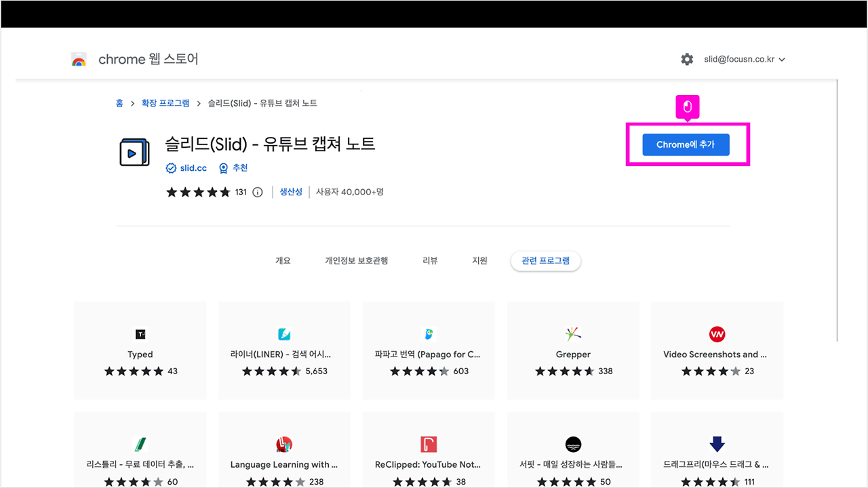Select the 관련 프로그램 tab
The width and height of the screenshot is (868, 488).
[545, 260]
